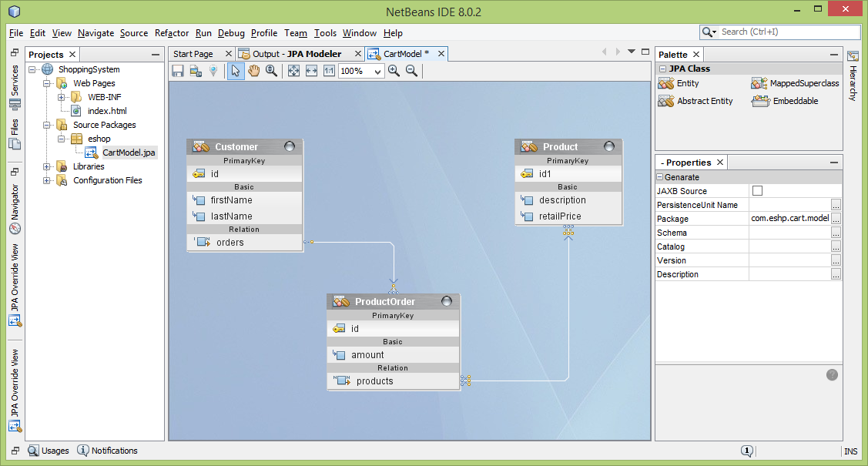Switch to the Start Page tab
The height and width of the screenshot is (466, 868).
tap(193, 54)
